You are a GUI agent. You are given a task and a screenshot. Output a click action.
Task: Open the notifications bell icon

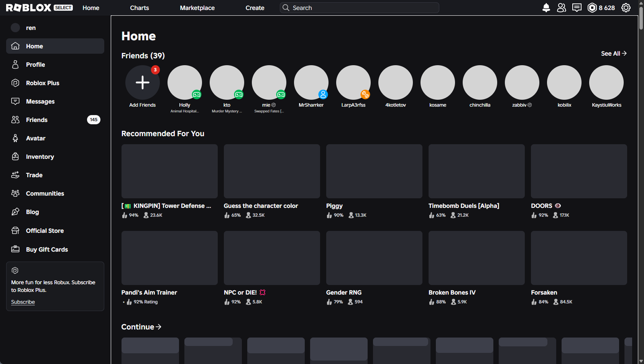(546, 8)
